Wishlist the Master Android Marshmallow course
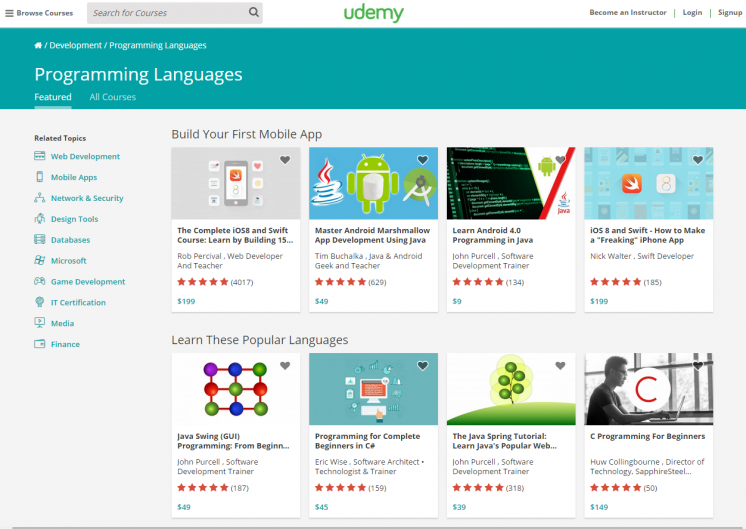 click(x=422, y=160)
